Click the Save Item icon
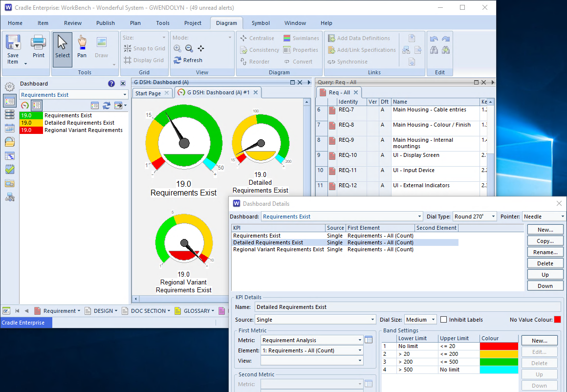 pyautogui.click(x=13, y=43)
